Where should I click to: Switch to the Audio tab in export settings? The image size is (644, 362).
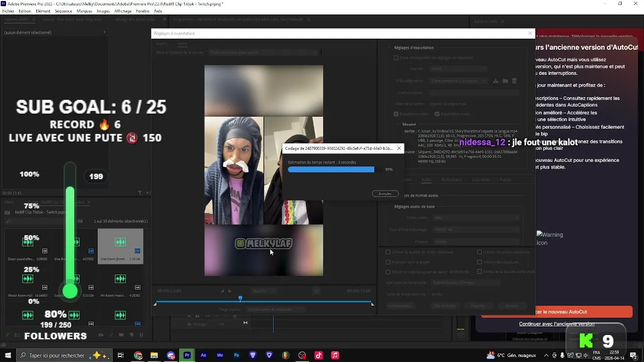426,179
